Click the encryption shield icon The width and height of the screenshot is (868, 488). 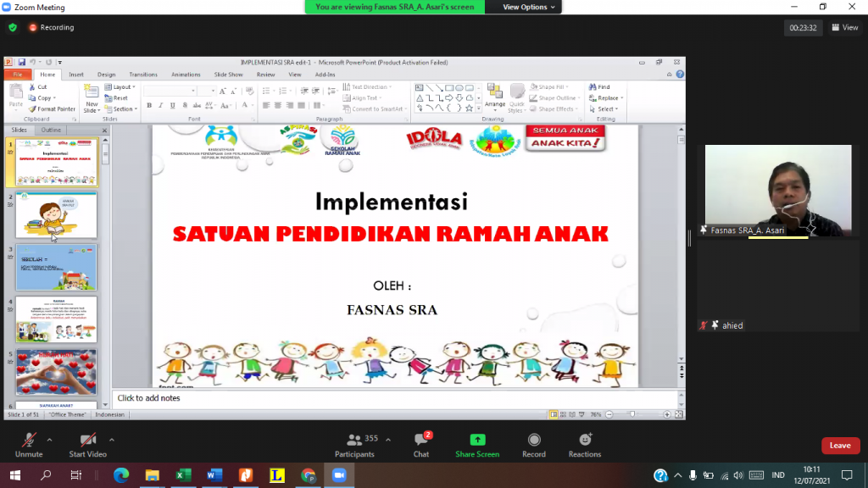13,27
